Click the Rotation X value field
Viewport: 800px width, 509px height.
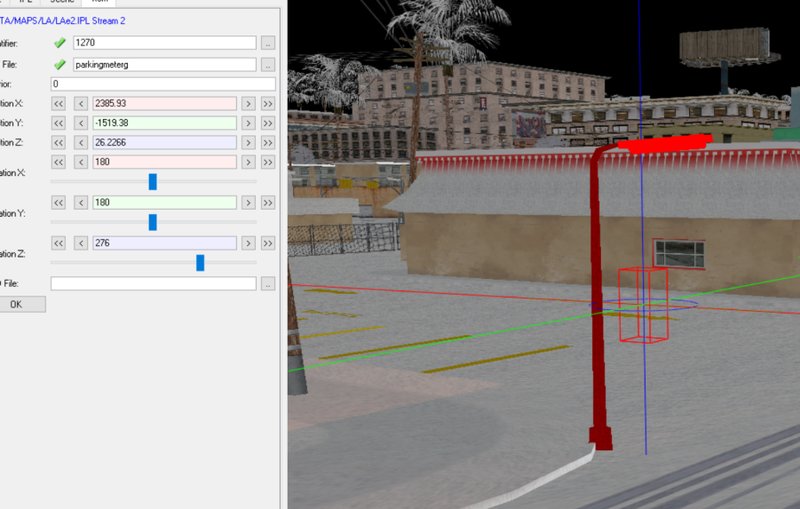click(x=164, y=162)
